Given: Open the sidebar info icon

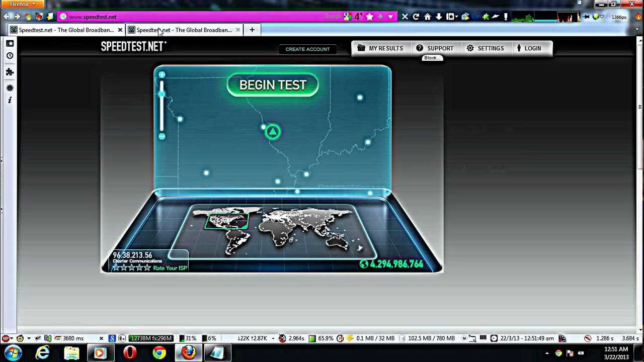Looking at the screenshot, I should coord(10,100).
